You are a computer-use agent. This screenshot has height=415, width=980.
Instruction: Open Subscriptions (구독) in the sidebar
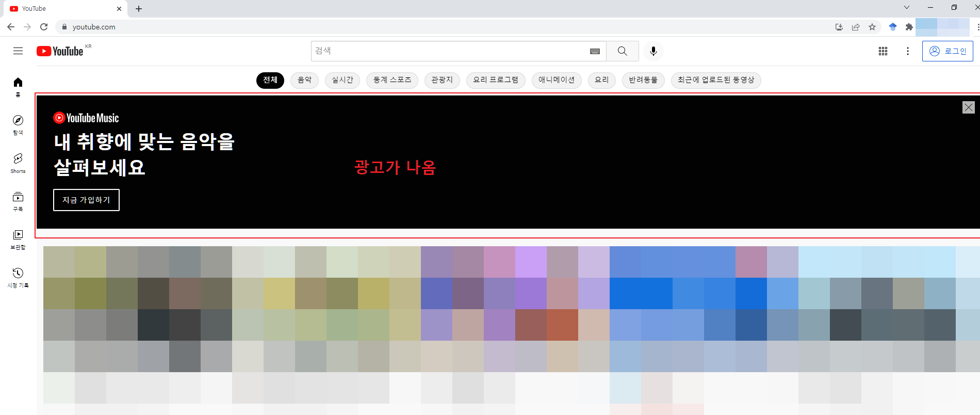(x=18, y=201)
